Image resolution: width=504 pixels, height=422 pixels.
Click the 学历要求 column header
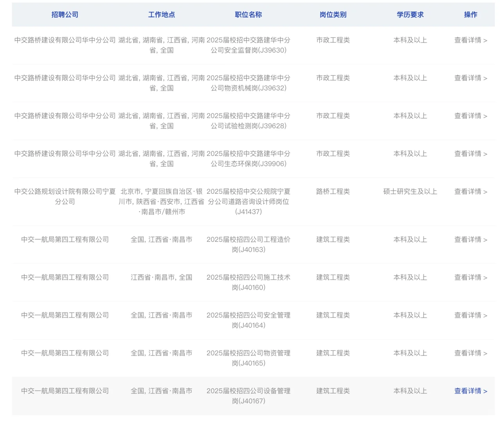410,15
